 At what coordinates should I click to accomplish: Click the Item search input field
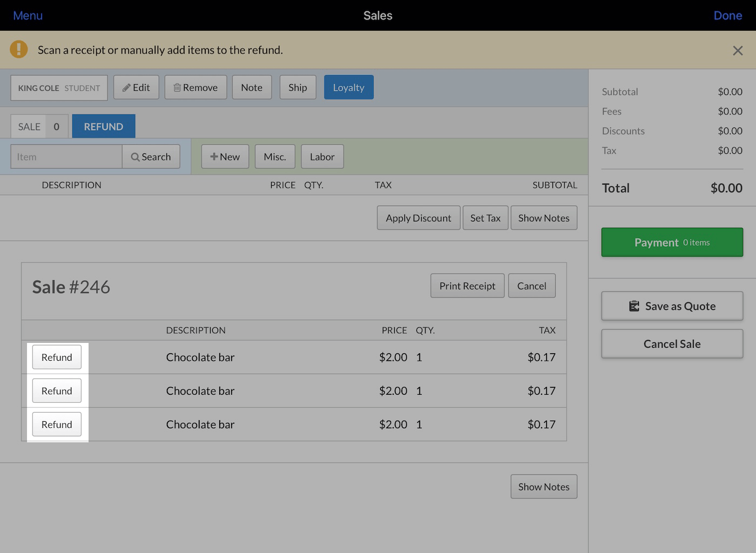66,157
